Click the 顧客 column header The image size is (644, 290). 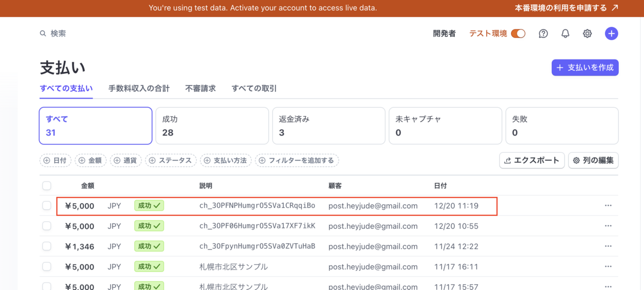[x=335, y=185]
